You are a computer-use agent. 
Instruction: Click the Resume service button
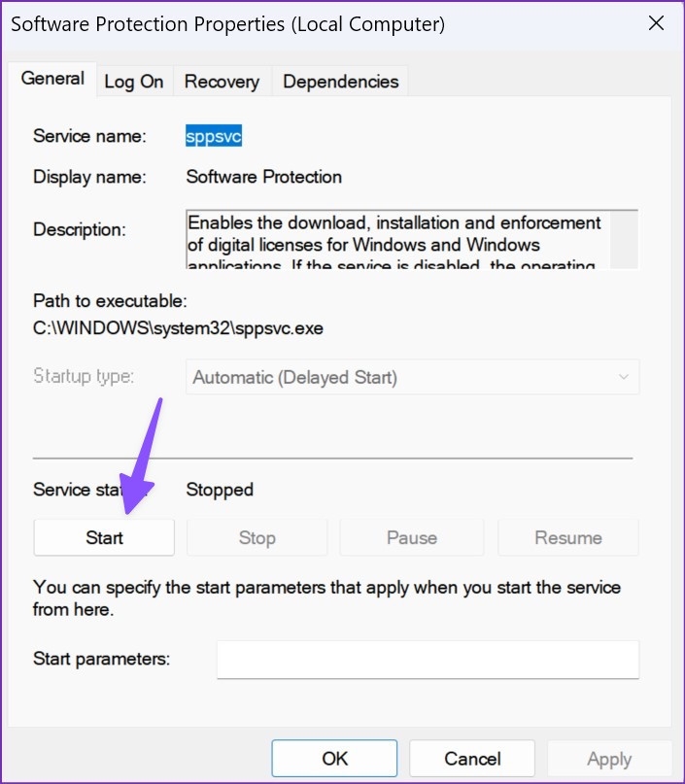point(567,537)
